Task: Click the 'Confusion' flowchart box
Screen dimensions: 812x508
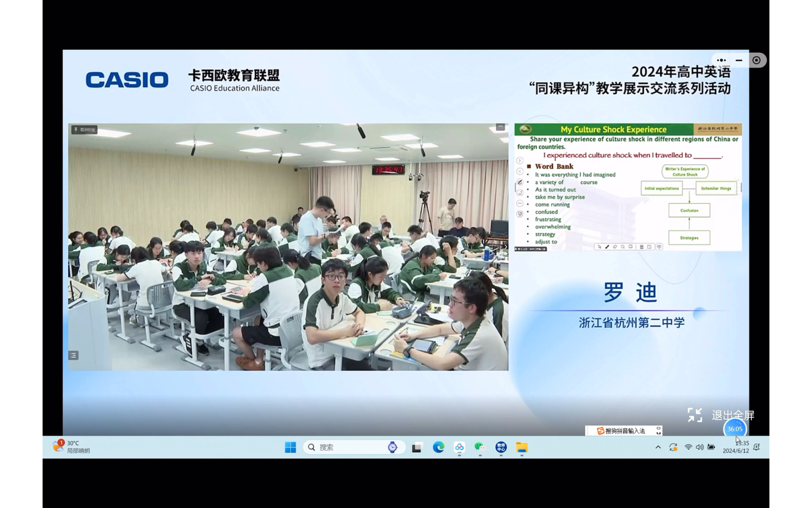Action: click(689, 211)
